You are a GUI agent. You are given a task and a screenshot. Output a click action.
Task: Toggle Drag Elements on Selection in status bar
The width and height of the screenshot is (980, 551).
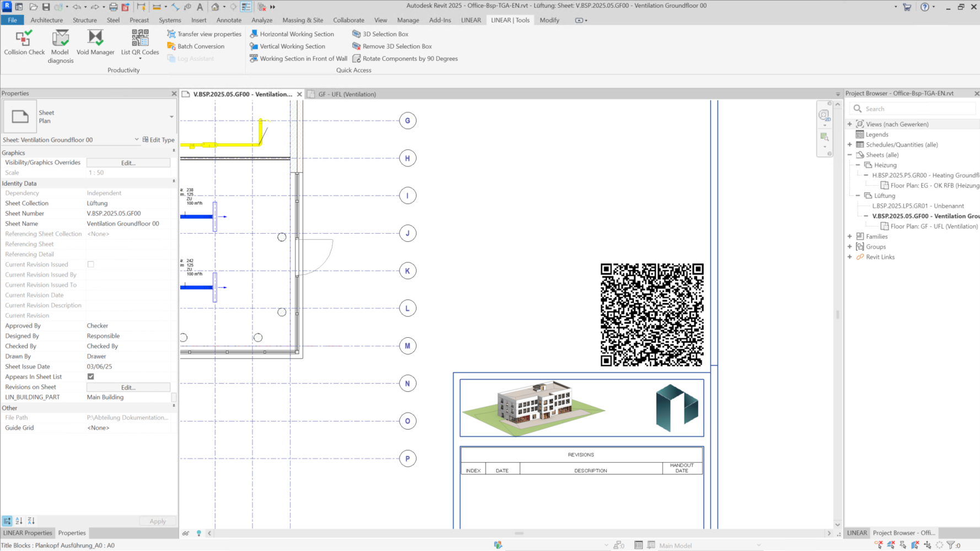(x=928, y=545)
